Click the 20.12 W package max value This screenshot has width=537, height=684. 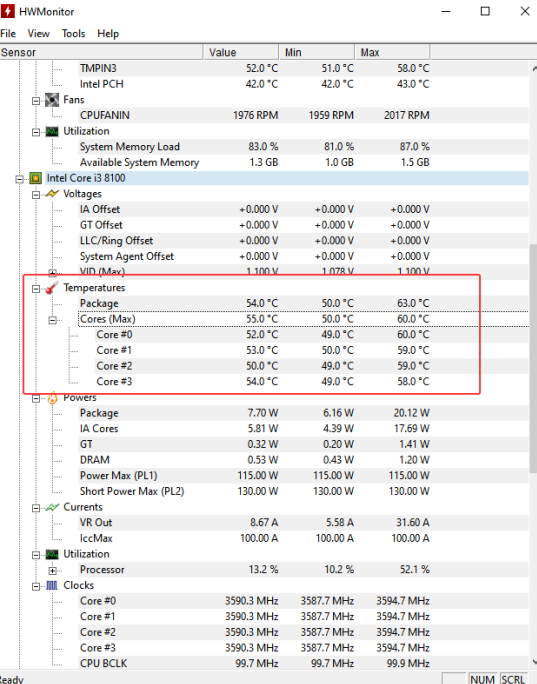(411, 413)
